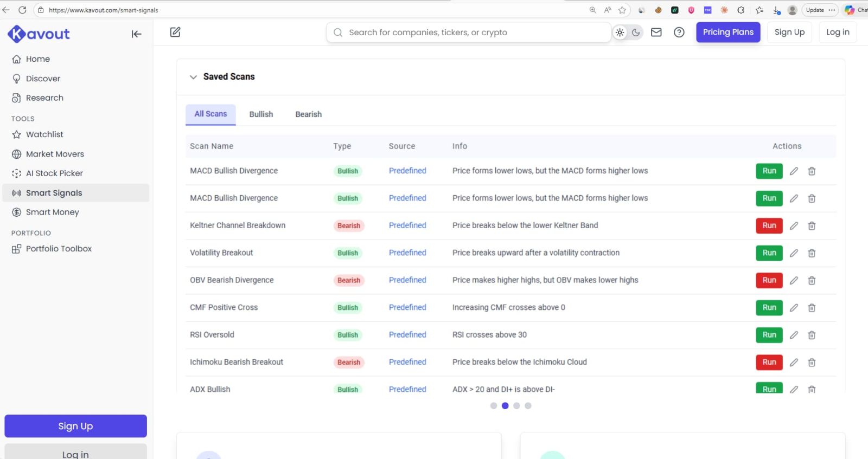
Task: Delete the ADX Bullish scan
Action: 812,389
